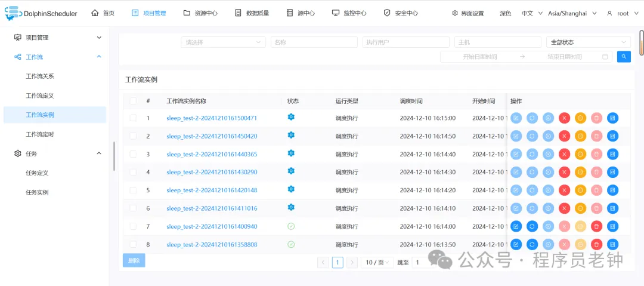Viewport: 644px width, 286px height.
Task: Open sleep_test-2-20241210161500471 instance link
Action: click(212, 118)
